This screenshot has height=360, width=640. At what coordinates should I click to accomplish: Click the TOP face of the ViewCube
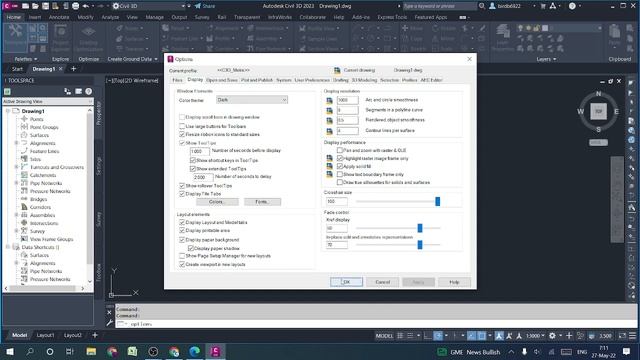coord(599,111)
